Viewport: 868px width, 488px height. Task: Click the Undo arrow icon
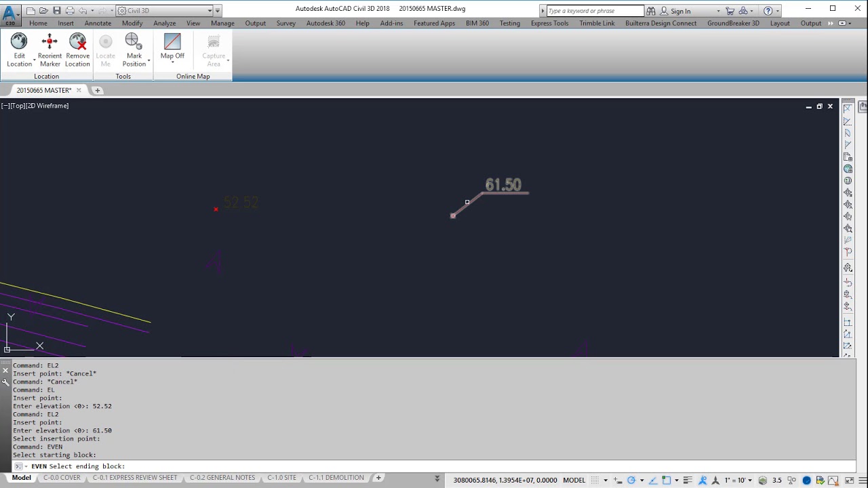[83, 11]
